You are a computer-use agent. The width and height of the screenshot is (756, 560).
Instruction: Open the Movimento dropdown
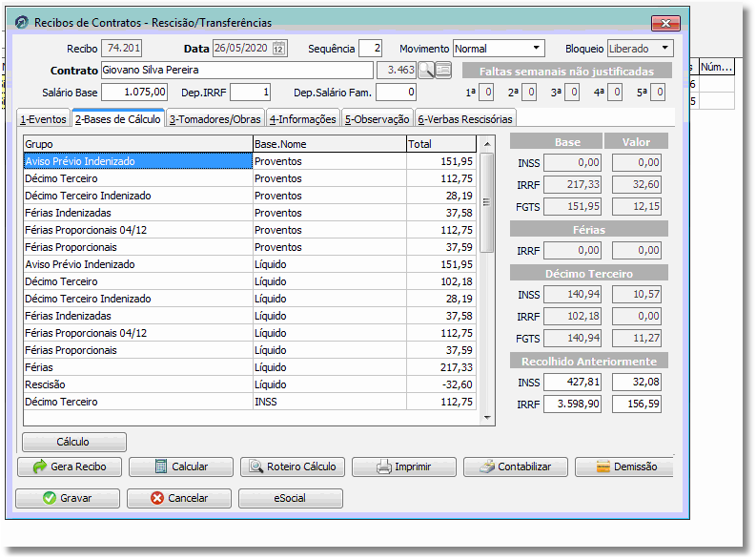(536, 49)
